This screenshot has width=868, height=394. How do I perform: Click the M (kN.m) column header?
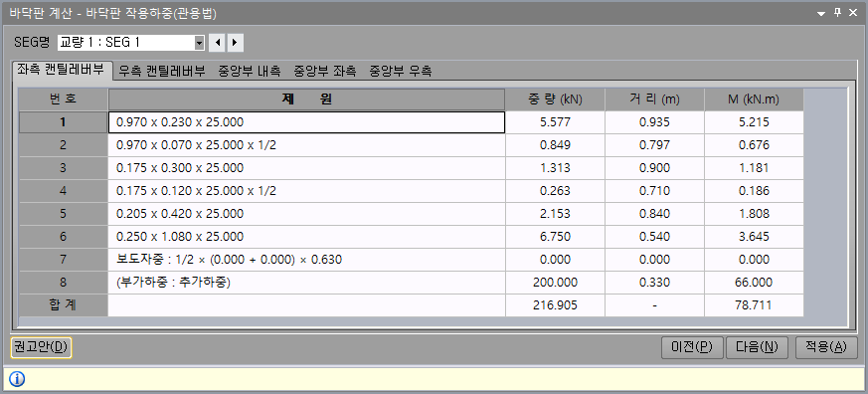pos(754,99)
